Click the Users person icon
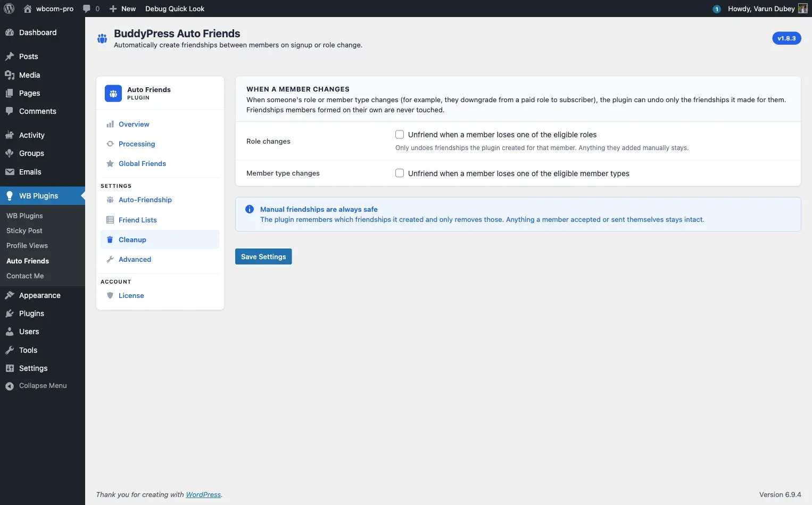 (10, 332)
